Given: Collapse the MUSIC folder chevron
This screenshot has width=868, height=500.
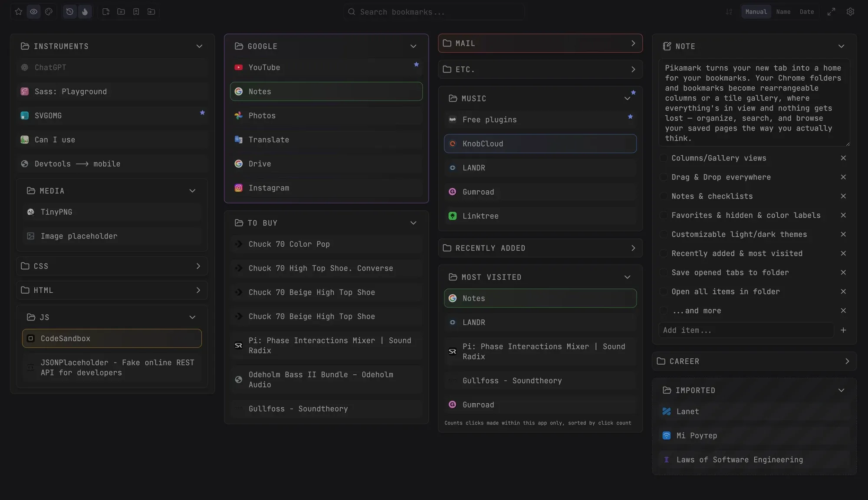Looking at the screenshot, I should click(627, 99).
